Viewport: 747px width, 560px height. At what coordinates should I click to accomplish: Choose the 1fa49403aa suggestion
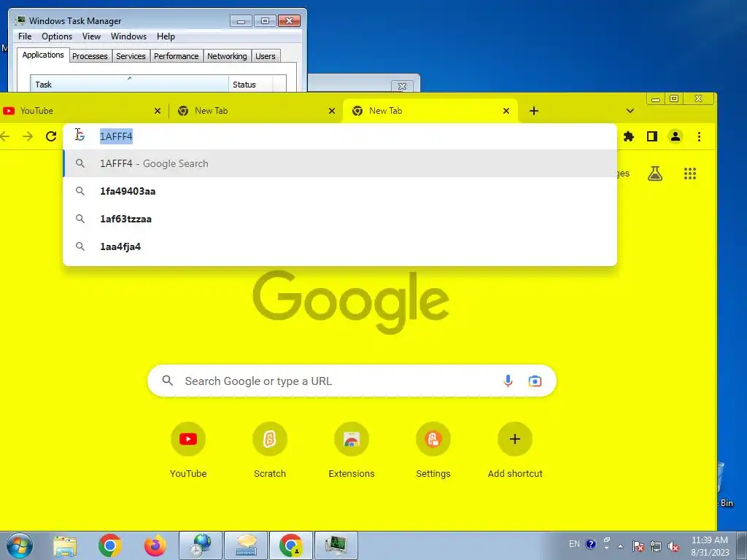click(340, 191)
